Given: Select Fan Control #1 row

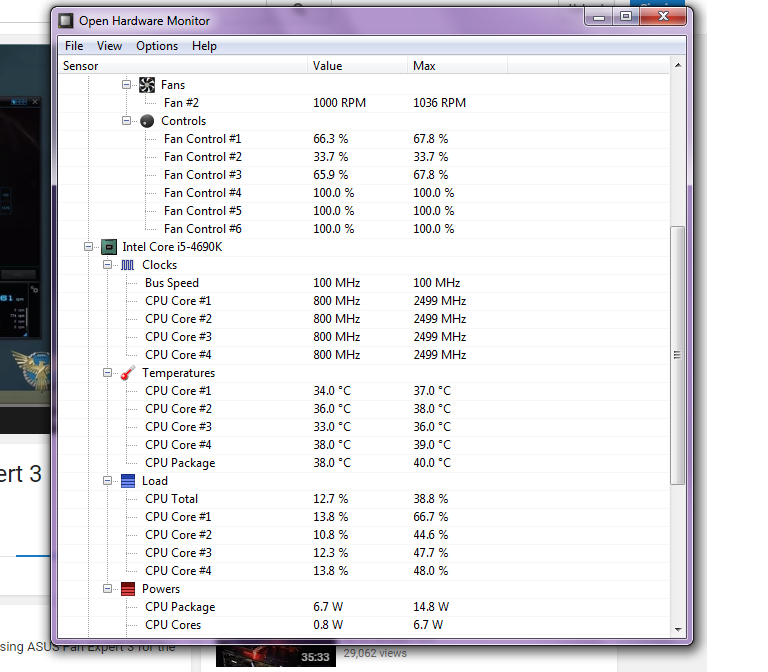Looking at the screenshot, I should 363,139.
